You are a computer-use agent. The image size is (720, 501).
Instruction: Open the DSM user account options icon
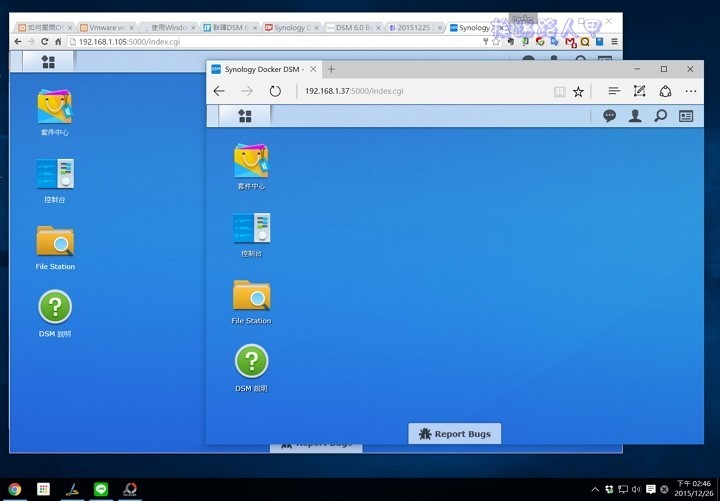click(635, 116)
